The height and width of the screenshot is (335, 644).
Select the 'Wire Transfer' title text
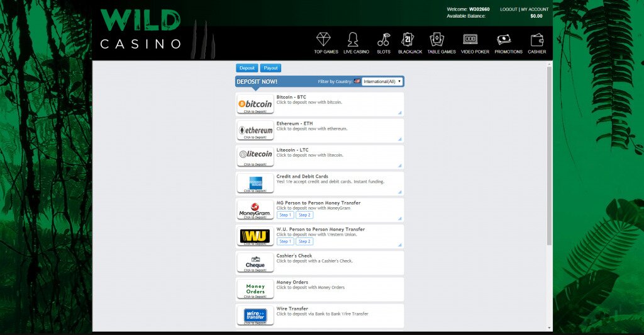tap(292, 309)
